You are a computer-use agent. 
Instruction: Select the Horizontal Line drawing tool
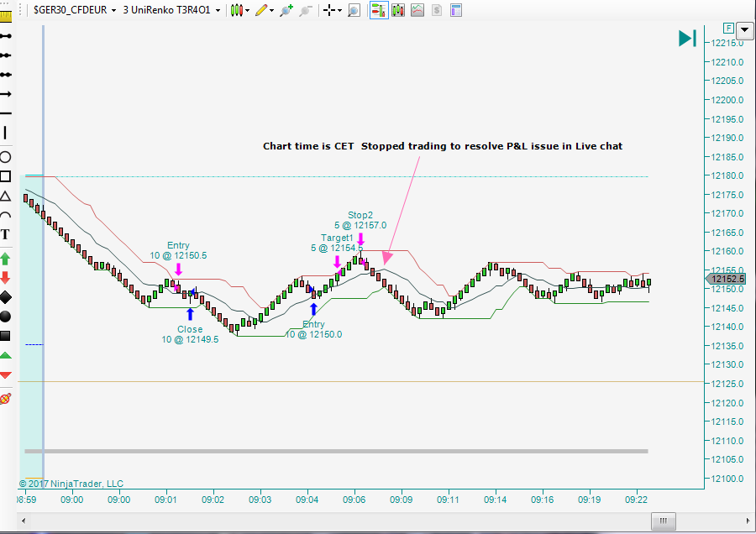point(5,113)
